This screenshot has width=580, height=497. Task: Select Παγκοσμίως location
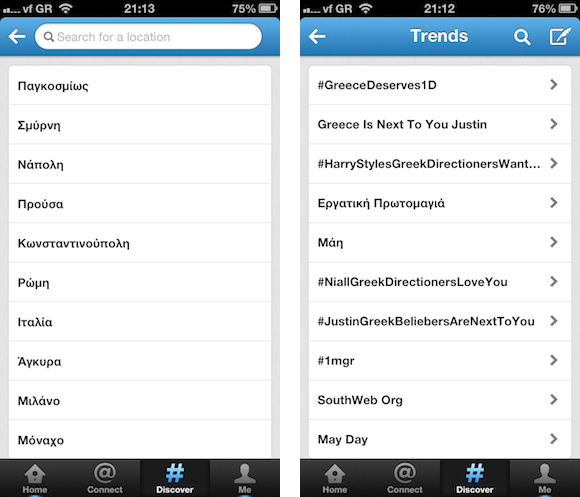(x=140, y=85)
